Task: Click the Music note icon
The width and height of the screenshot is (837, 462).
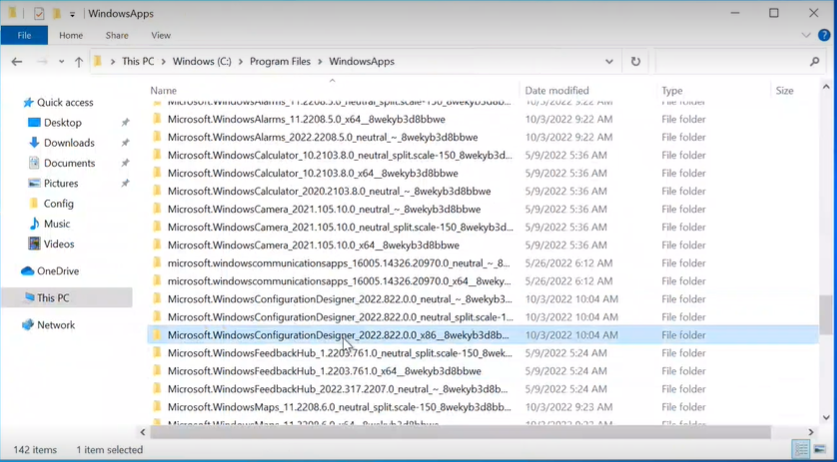Action: (34, 224)
